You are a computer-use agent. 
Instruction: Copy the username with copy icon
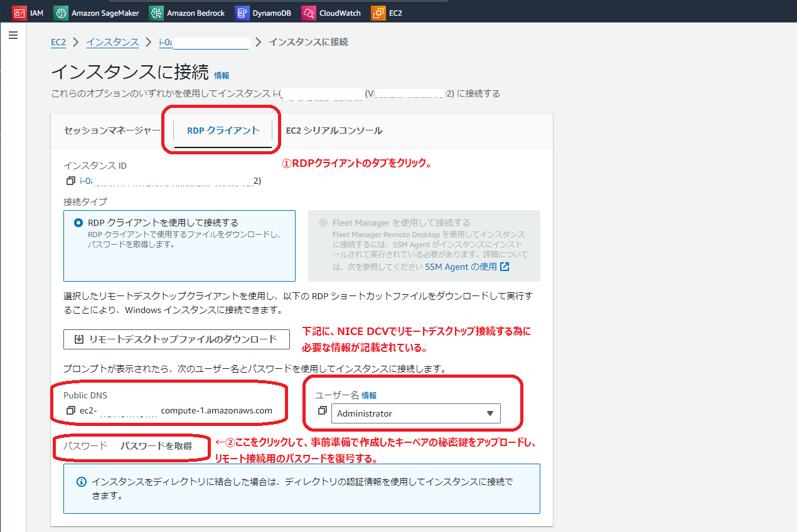point(323,410)
